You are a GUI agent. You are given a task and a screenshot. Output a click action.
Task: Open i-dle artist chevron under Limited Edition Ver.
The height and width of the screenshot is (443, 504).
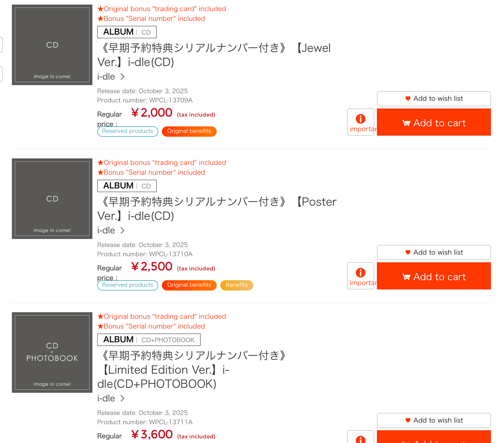[x=122, y=398]
